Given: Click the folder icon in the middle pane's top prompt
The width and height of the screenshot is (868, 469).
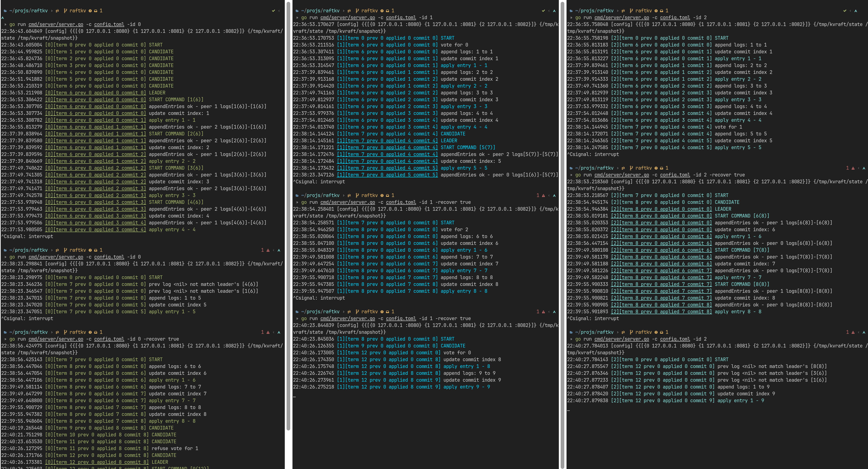Looking at the screenshot, I should (297, 11).
